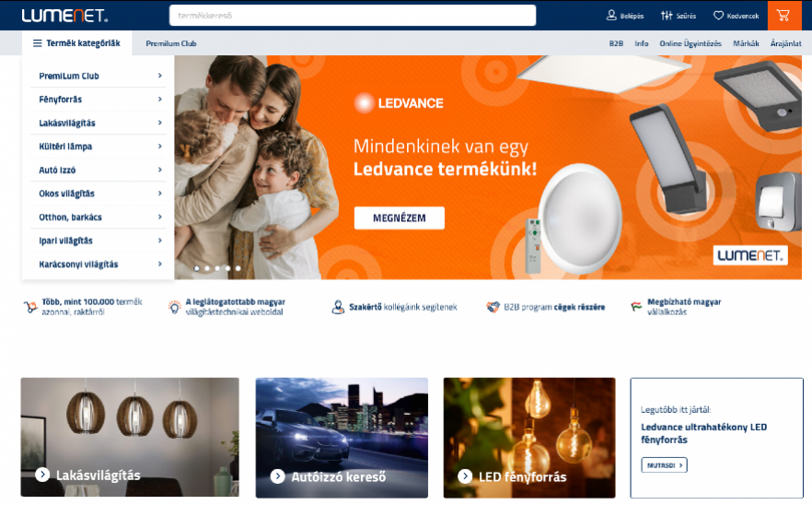Click the Termék kategóriák hamburger menu icon
The image size is (812, 505).
tap(37, 43)
